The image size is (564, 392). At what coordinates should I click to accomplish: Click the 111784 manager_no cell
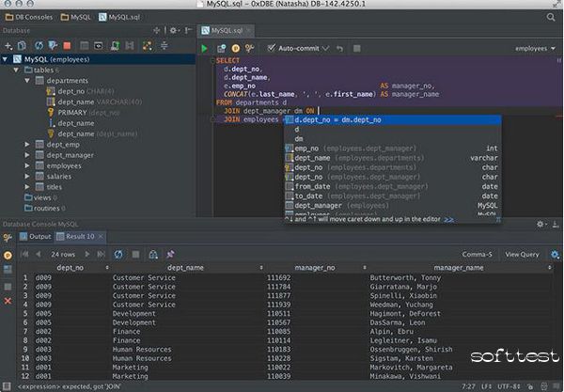pos(278,287)
